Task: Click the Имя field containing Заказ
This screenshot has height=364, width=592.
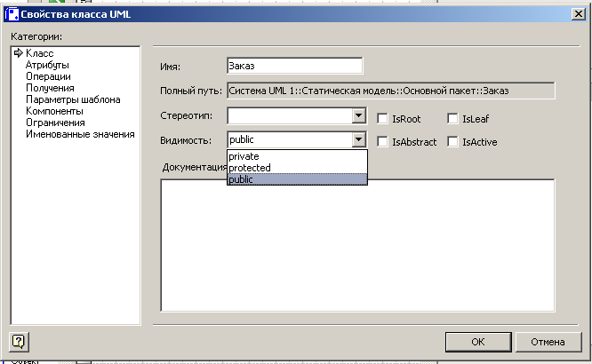Action: [x=295, y=66]
